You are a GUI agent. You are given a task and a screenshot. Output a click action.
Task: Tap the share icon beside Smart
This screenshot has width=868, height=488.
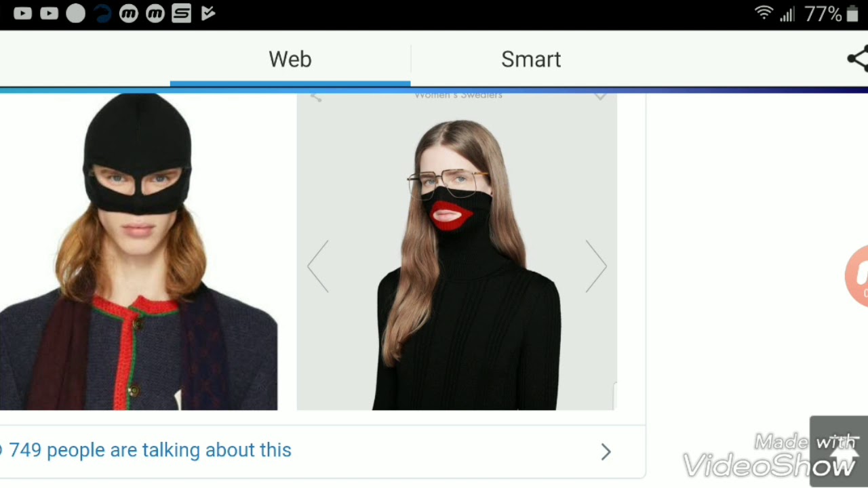pos(858,59)
